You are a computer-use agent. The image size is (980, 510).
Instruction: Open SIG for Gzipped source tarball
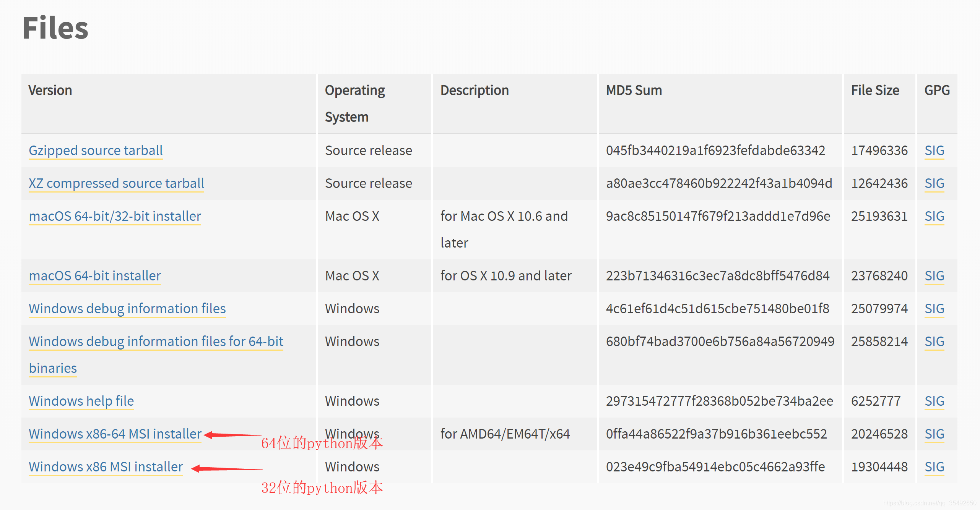point(934,151)
